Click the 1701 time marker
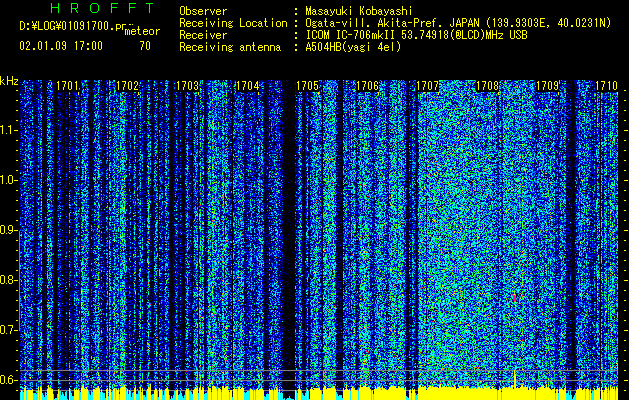Screen dimensions: 629x400 coord(67,86)
